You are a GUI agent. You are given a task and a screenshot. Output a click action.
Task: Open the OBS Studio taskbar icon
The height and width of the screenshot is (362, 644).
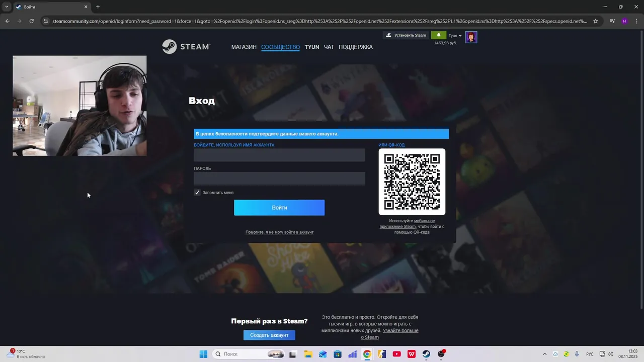[441, 354]
